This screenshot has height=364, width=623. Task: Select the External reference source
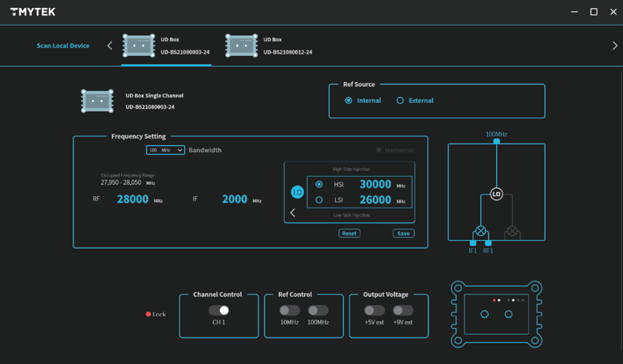pos(400,101)
